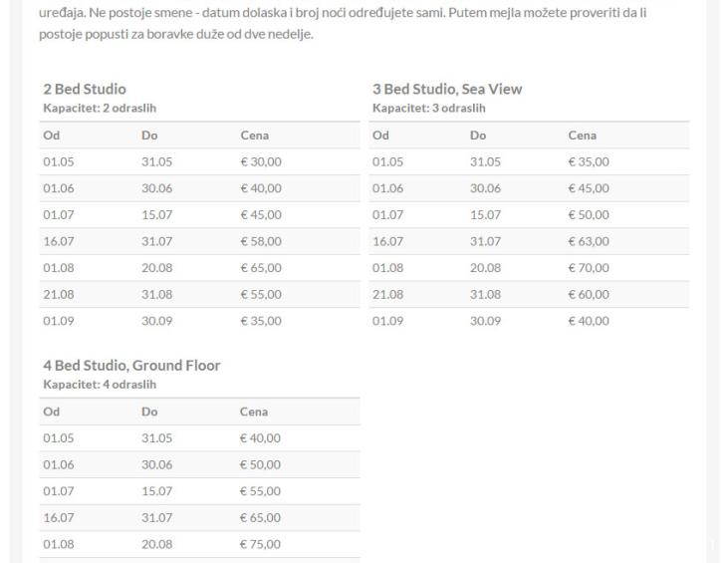Select the € 75,00 price in Ground Floor table
This screenshot has width=728, height=563.
261,544
